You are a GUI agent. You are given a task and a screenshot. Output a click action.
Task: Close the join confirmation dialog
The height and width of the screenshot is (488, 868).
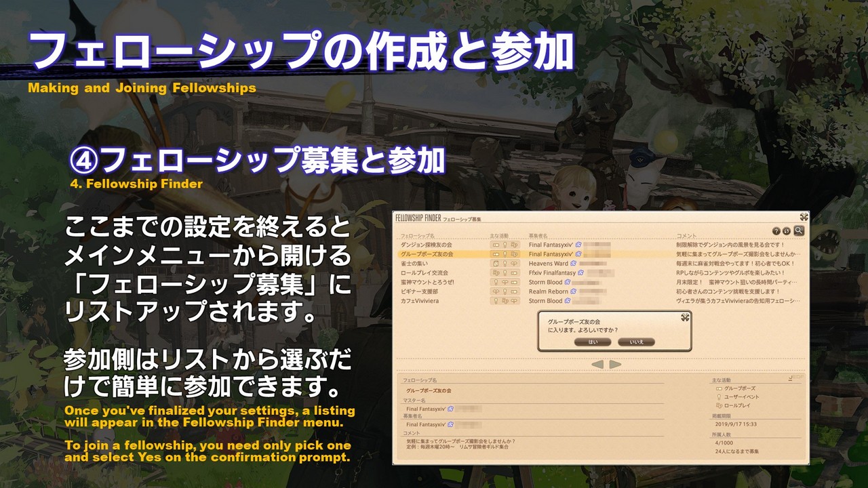[x=685, y=317]
